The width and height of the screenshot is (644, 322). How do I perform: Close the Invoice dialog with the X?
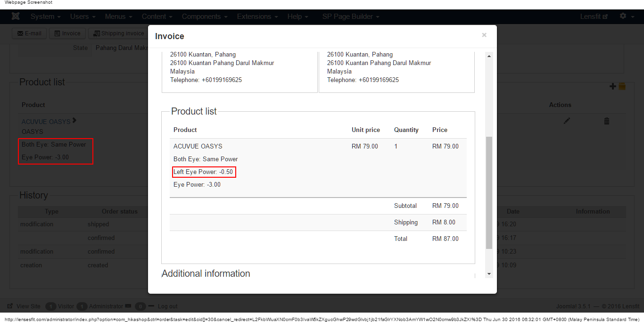484,35
